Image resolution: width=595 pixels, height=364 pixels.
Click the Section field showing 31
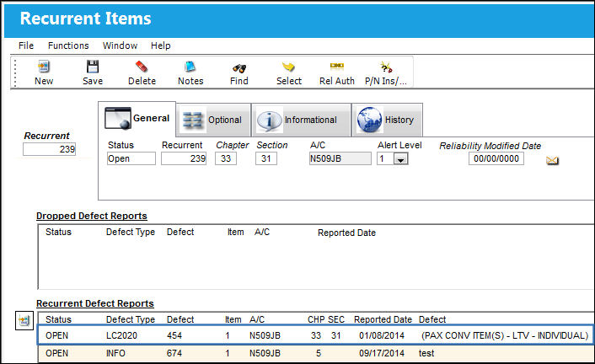266,158
